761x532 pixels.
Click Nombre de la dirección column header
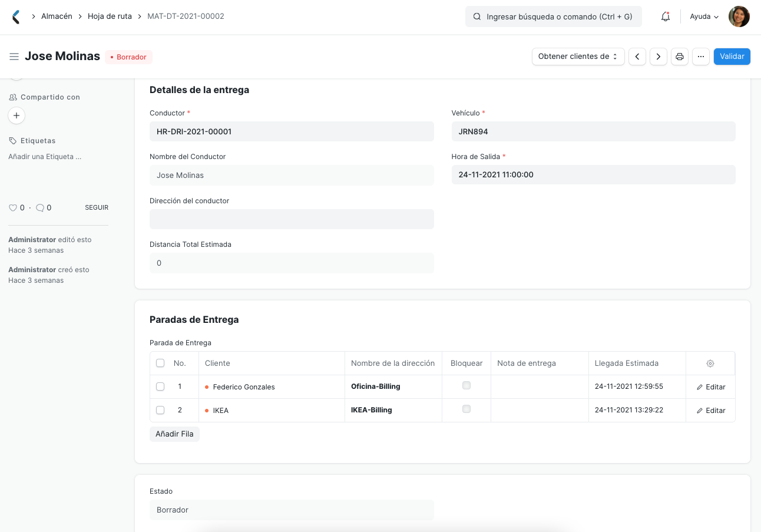393,364
